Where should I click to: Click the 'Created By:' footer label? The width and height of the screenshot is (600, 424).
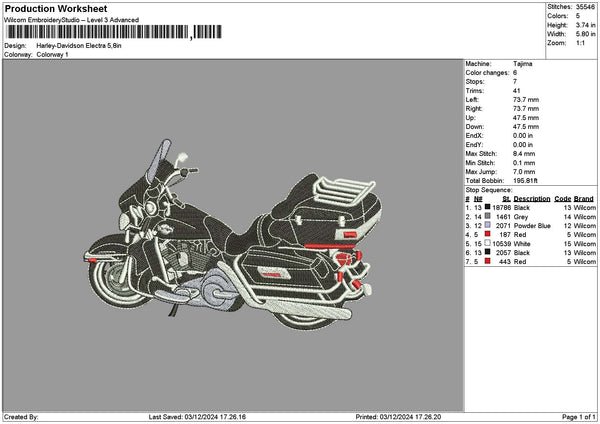pyautogui.click(x=21, y=417)
